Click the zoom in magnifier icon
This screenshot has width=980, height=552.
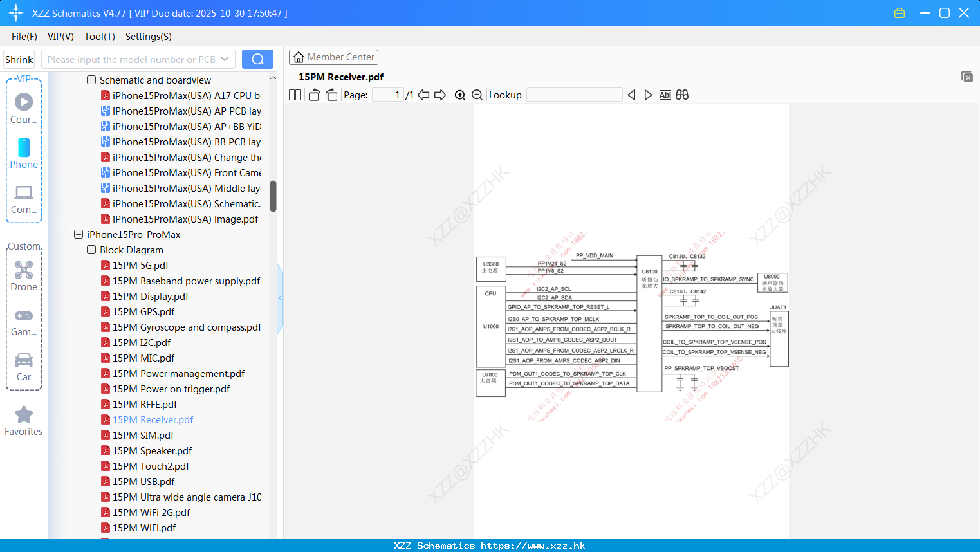[460, 95]
